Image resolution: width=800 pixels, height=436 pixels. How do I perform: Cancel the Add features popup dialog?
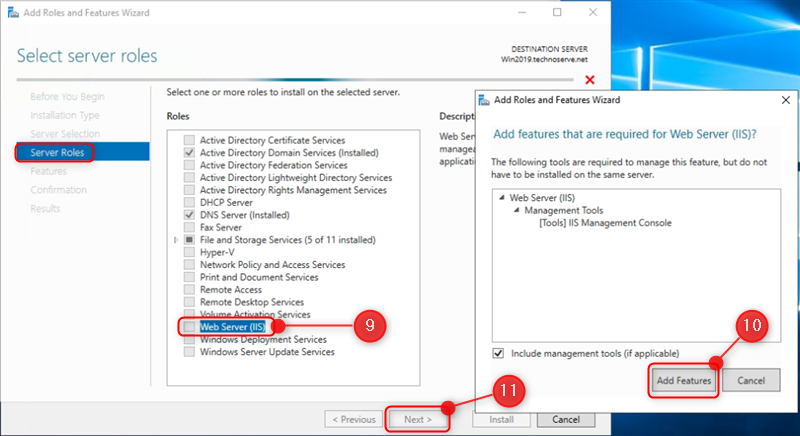point(750,381)
